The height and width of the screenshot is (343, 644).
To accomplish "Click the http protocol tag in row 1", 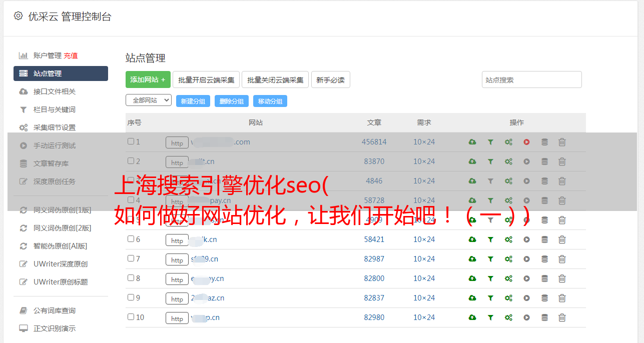I will [x=177, y=143].
